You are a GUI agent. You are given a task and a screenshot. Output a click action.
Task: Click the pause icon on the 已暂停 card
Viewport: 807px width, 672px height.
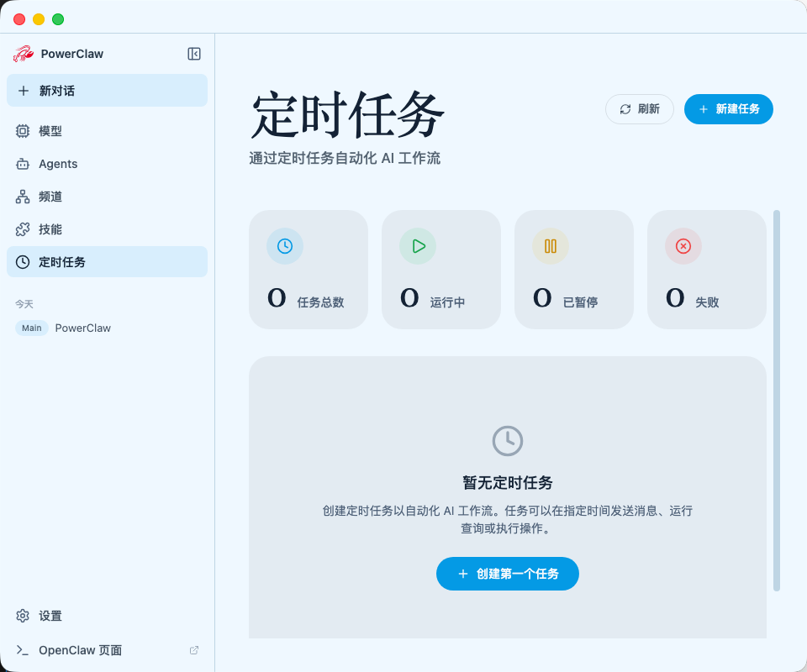tap(550, 246)
